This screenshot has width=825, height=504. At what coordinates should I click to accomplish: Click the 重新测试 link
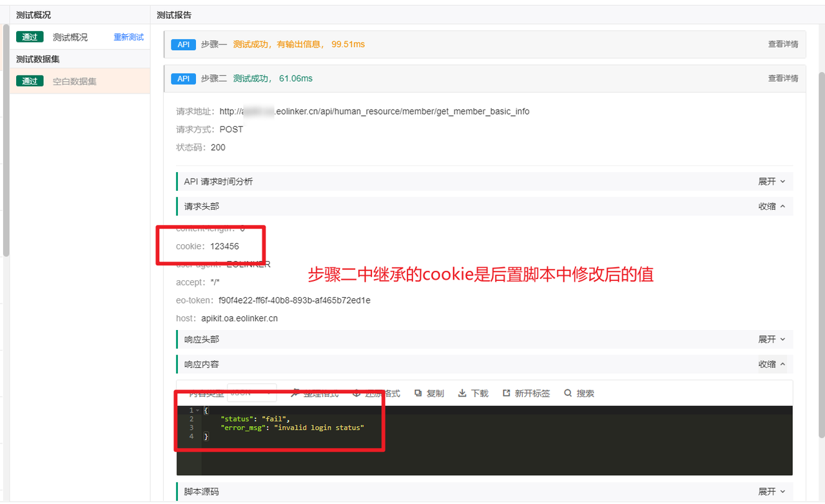[129, 37]
